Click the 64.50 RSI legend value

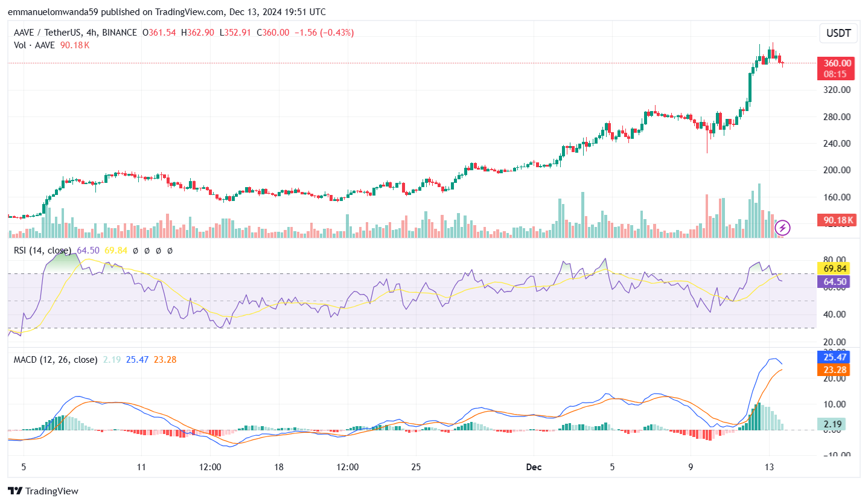(x=88, y=250)
